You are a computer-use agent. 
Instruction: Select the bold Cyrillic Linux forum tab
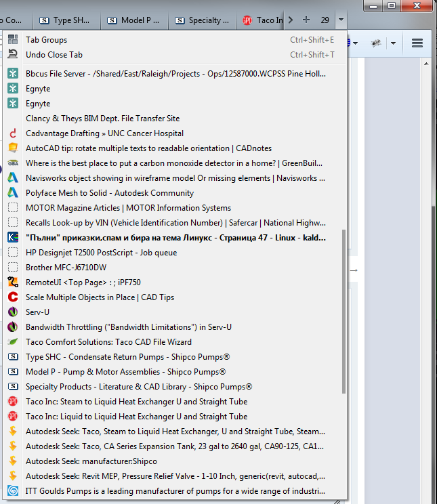tap(175, 238)
